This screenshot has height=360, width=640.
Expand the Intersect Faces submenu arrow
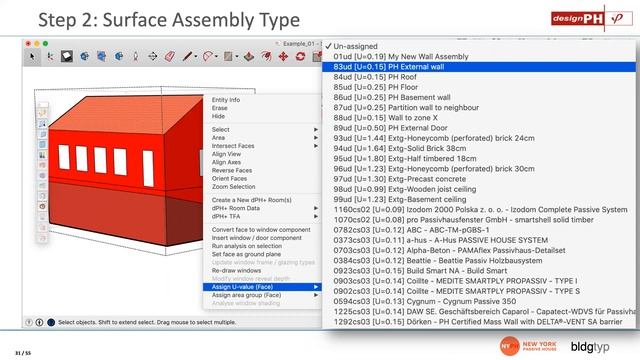[x=316, y=146]
